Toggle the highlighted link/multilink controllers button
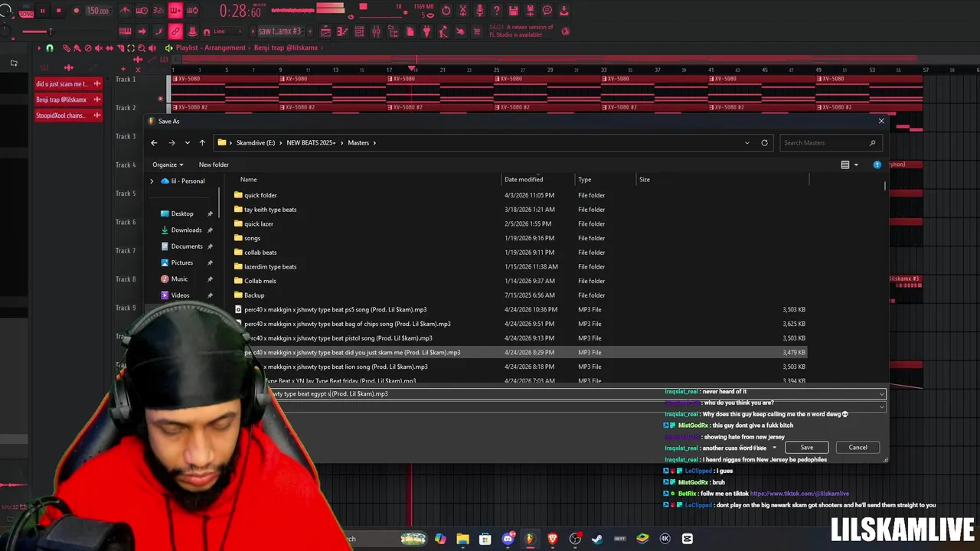Viewport: 980px width, 551px height. [x=175, y=31]
